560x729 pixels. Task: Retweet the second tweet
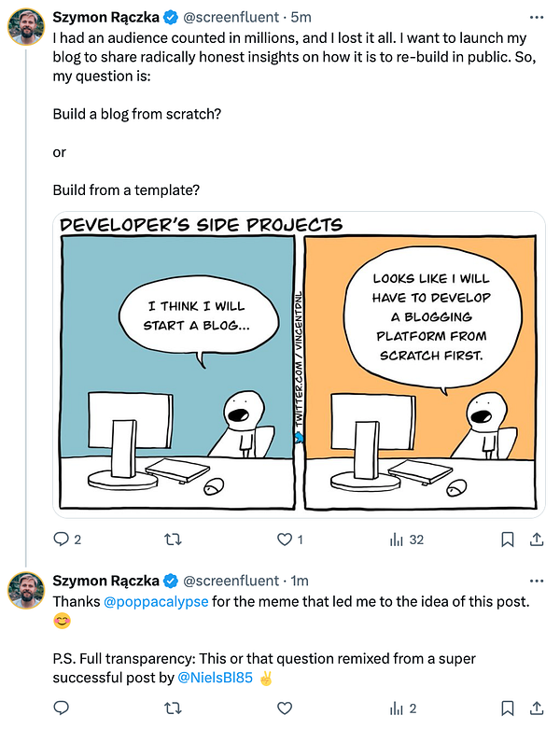[x=173, y=708]
